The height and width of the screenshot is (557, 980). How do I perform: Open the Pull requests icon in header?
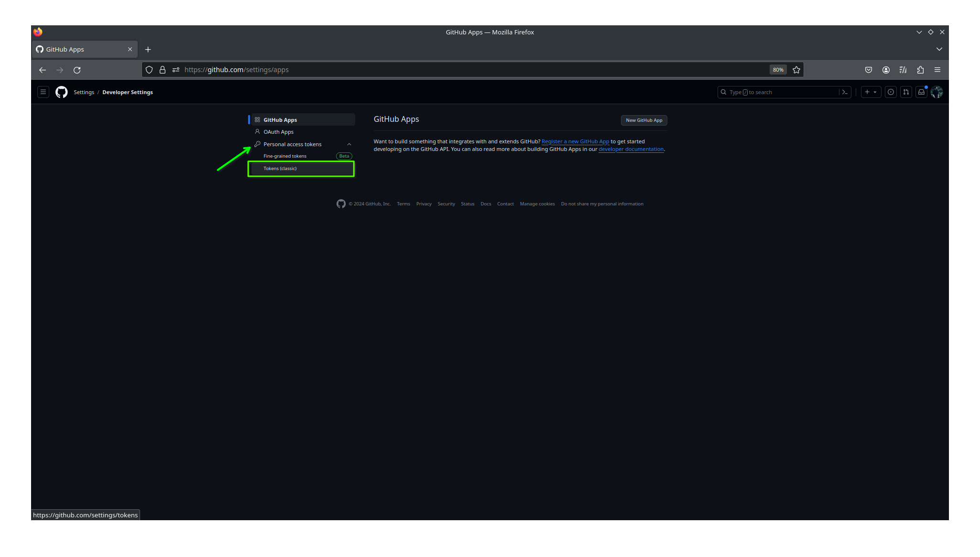pos(906,92)
